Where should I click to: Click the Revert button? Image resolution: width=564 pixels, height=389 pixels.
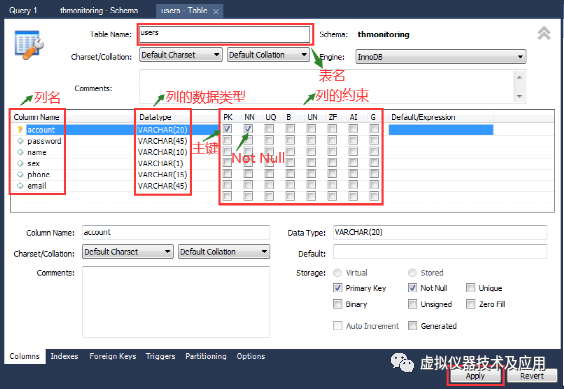[532, 376]
